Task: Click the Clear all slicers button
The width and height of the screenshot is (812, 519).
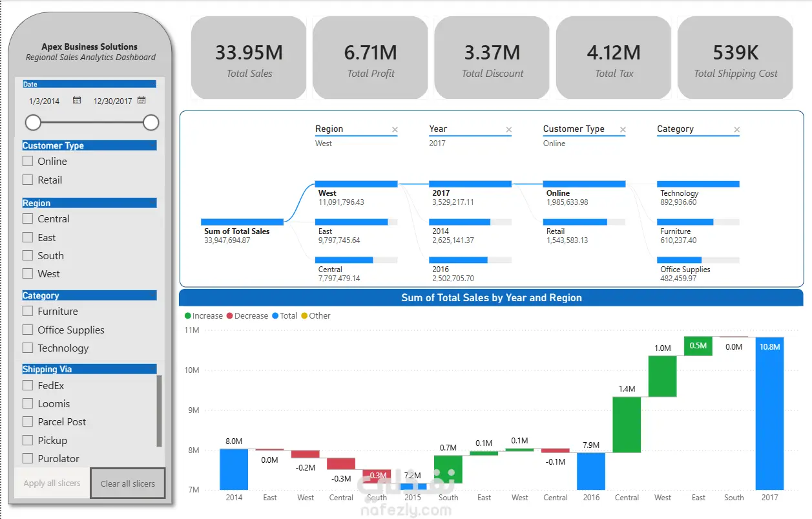Action: (127, 483)
